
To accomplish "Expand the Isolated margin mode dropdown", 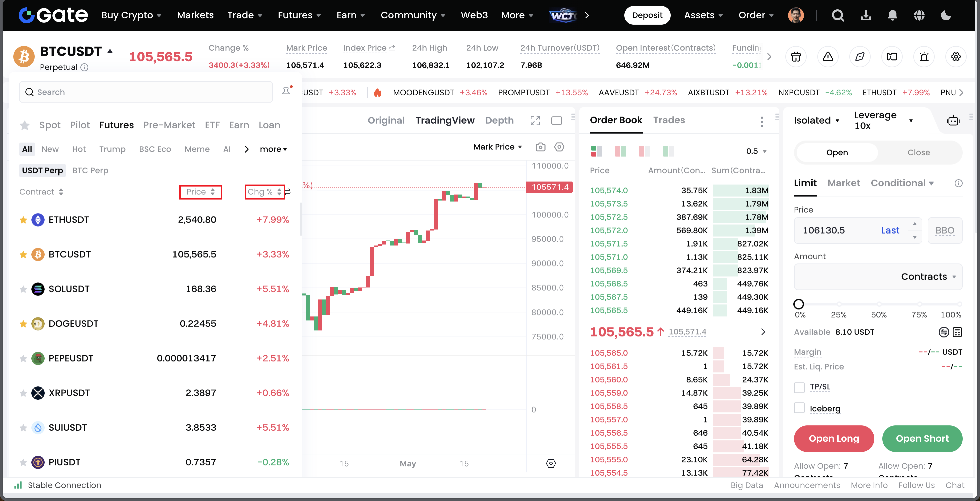I will tap(816, 121).
